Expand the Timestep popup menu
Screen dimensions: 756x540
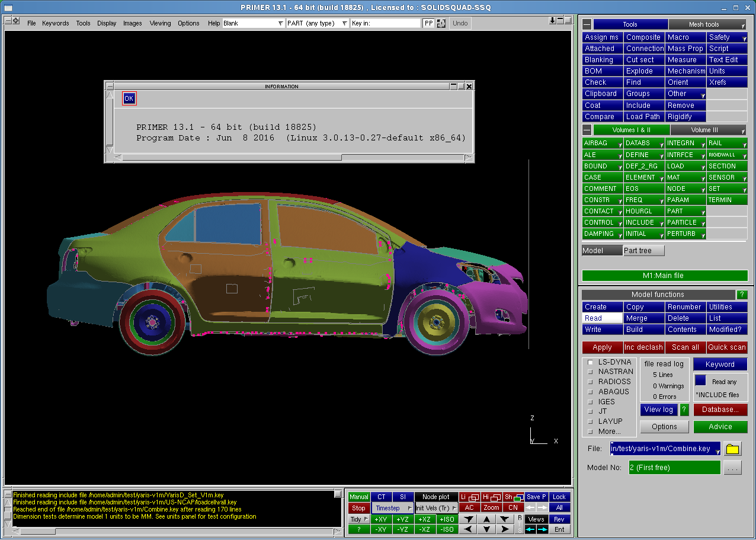tap(392, 508)
